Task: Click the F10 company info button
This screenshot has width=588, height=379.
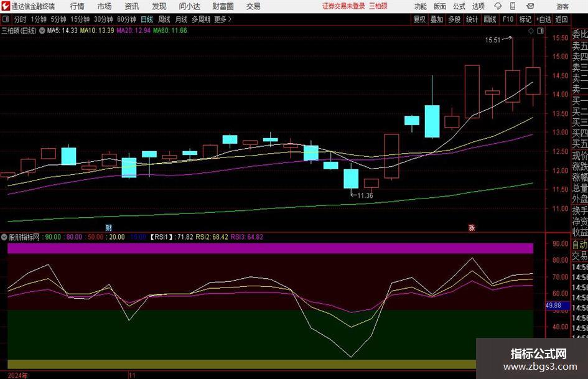Action: click(508, 19)
